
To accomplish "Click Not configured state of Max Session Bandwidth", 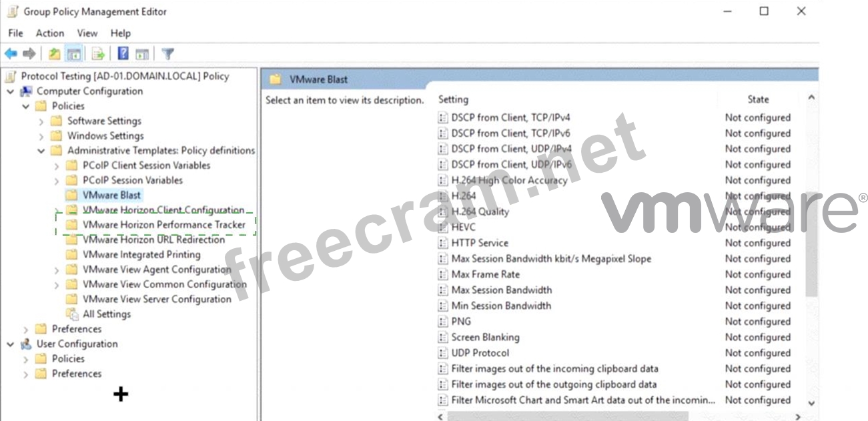I will [758, 290].
